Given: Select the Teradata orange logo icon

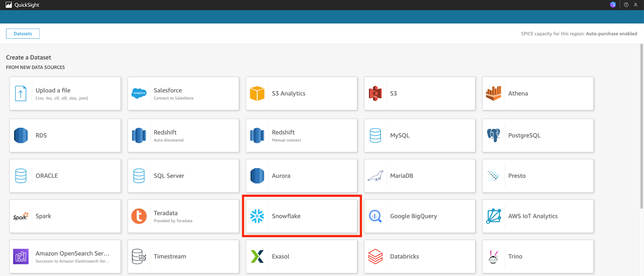Looking at the screenshot, I should pos(139,216).
